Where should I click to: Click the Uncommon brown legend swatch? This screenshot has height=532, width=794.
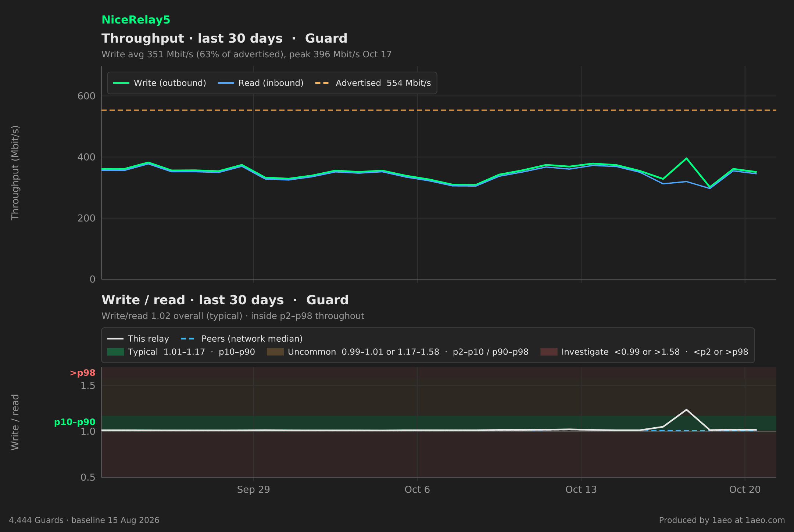275,352
